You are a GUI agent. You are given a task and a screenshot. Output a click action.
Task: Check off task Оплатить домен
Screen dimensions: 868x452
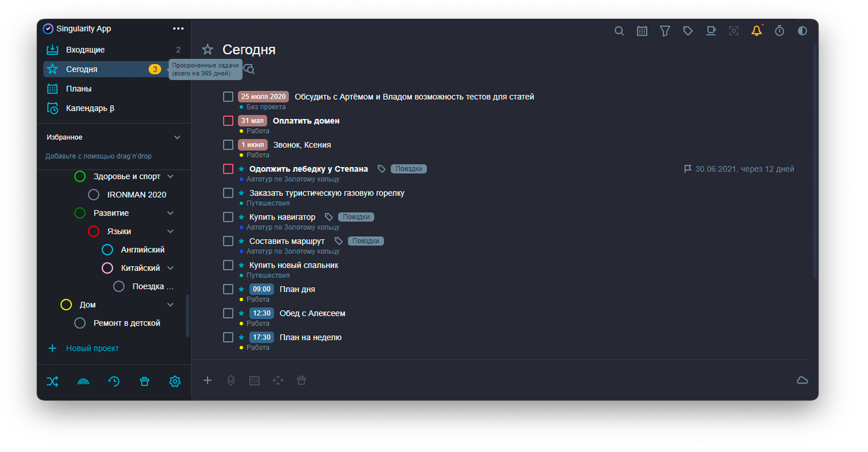point(228,121)
